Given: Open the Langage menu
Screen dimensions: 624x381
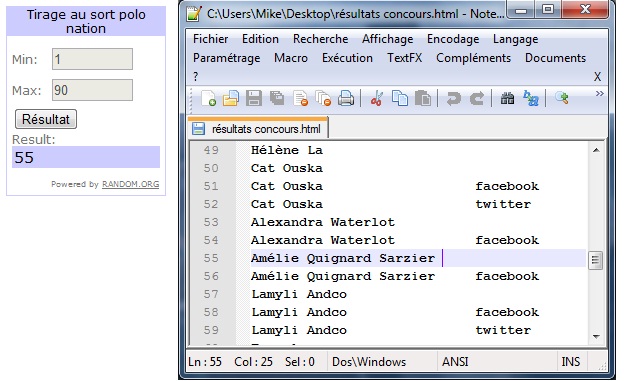Looking at the screenshot, I should tap(515, 39).
